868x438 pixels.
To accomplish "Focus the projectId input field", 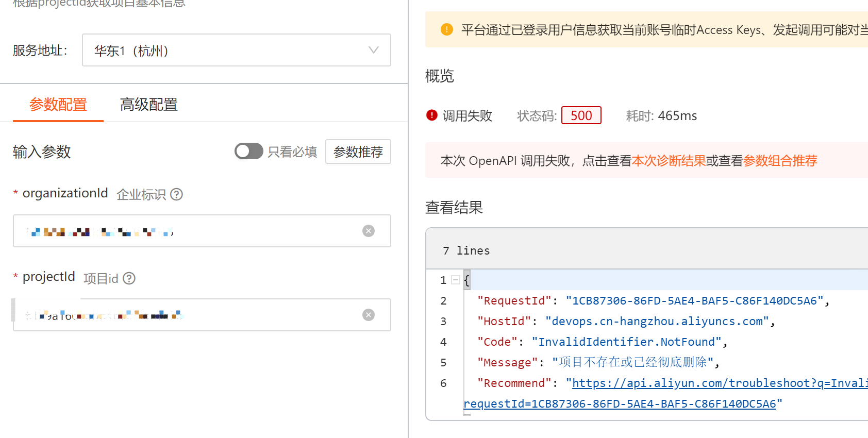I will coord(202,315).
